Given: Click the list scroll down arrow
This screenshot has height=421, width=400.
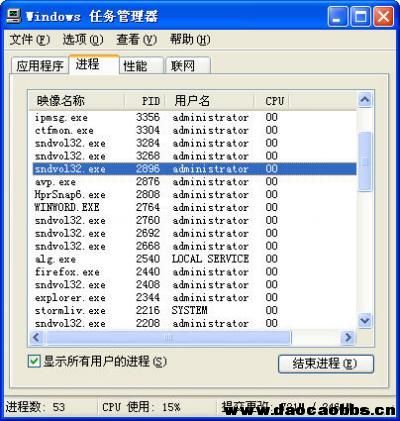Looking at the screenshot, I should (365, 321).
